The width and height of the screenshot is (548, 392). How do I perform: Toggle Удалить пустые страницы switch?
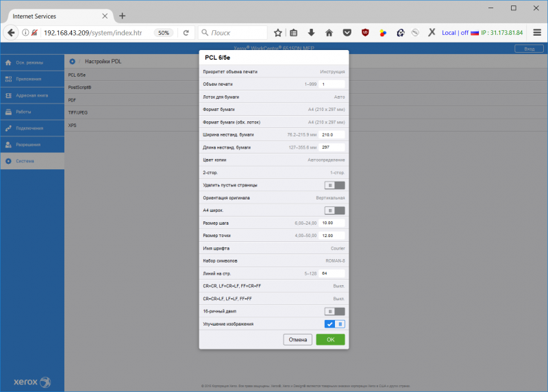(x=334, y=185)
